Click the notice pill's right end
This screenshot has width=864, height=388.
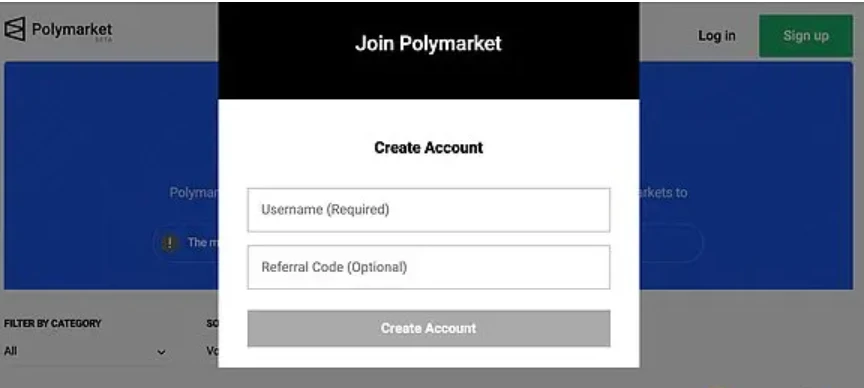671,242
